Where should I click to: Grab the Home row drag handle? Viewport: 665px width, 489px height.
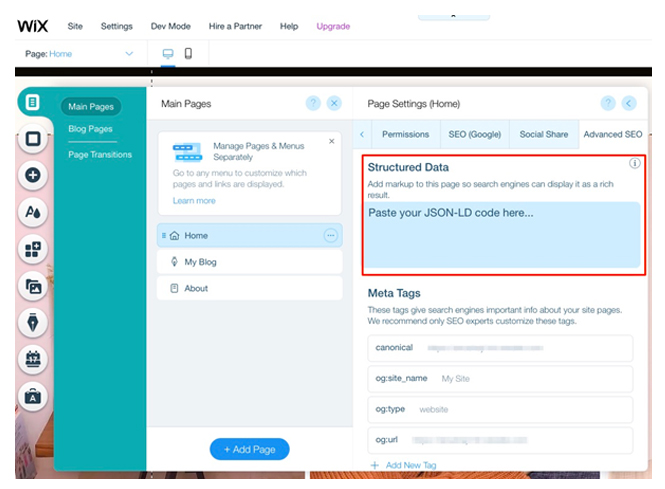pyautogui.click(x=164, y=235)
